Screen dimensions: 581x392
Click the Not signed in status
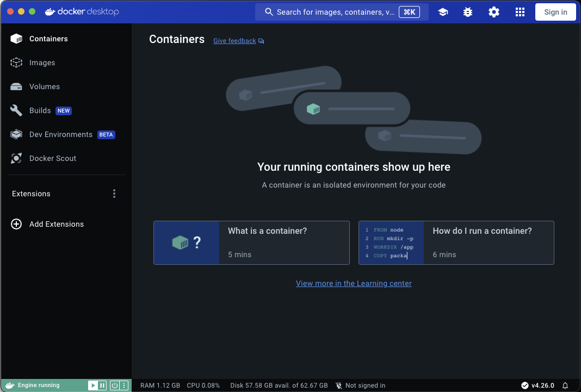tap(365, 385)
